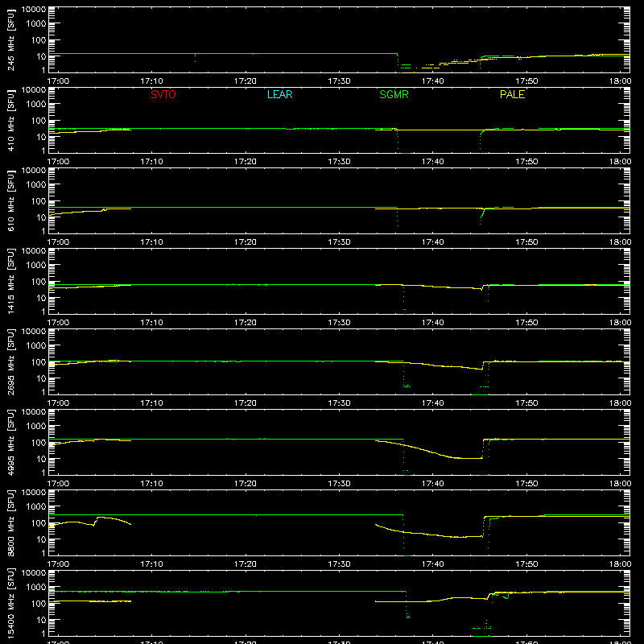Click the 100 tick of the 610 MHz plot
The image size is (644, 644).
[x=39, y=200]
